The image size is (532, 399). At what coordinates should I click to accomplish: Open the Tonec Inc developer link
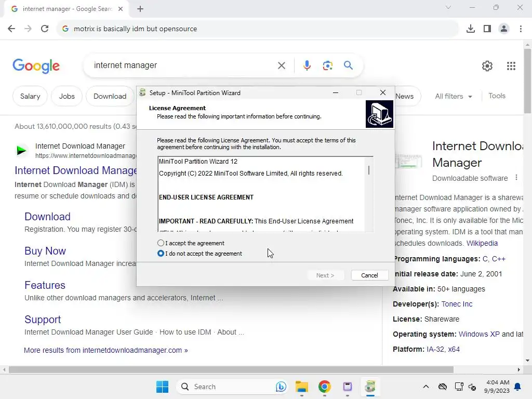click(x=457, y=304)
